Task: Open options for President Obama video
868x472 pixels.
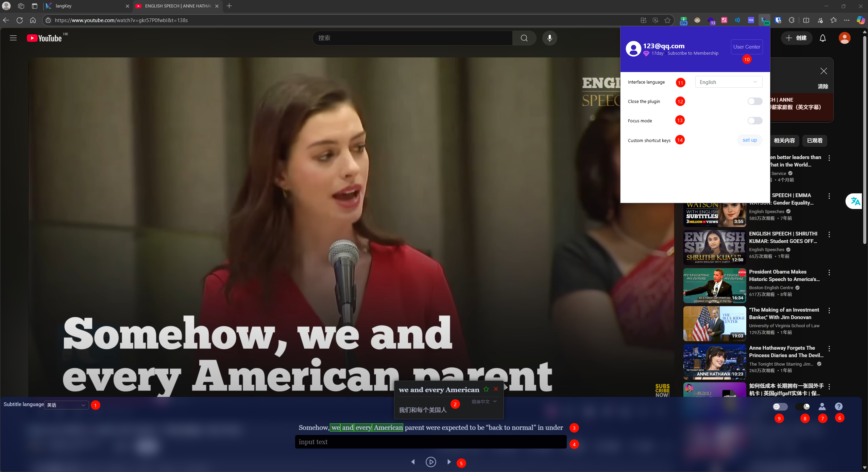Action: [829, 273]
